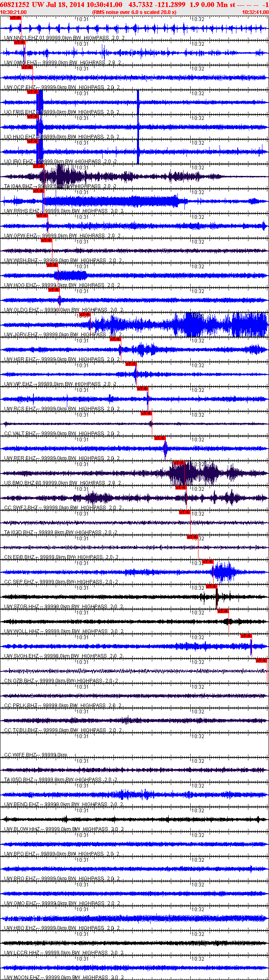Click station label US BMO BHZ 00

[23, 483]
